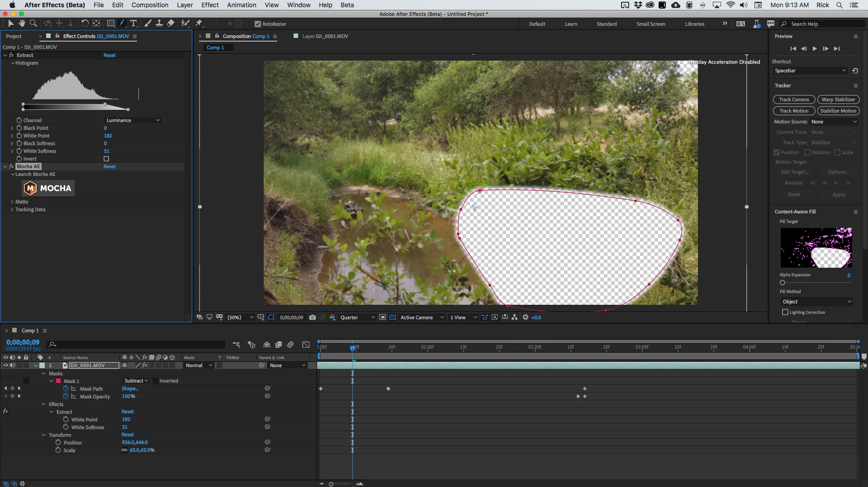Select the Roto Brush tool

[x=185, y=24]
